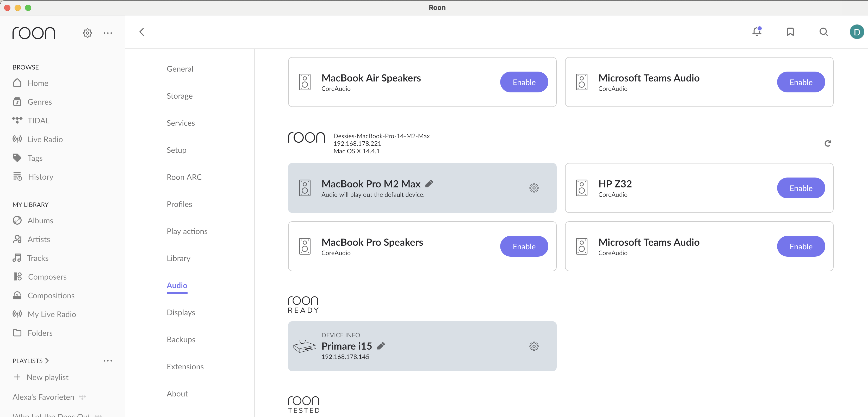Open profile avatar D
Screen dimensions: 868x417
pyautogui.click(x=857, y=32)
